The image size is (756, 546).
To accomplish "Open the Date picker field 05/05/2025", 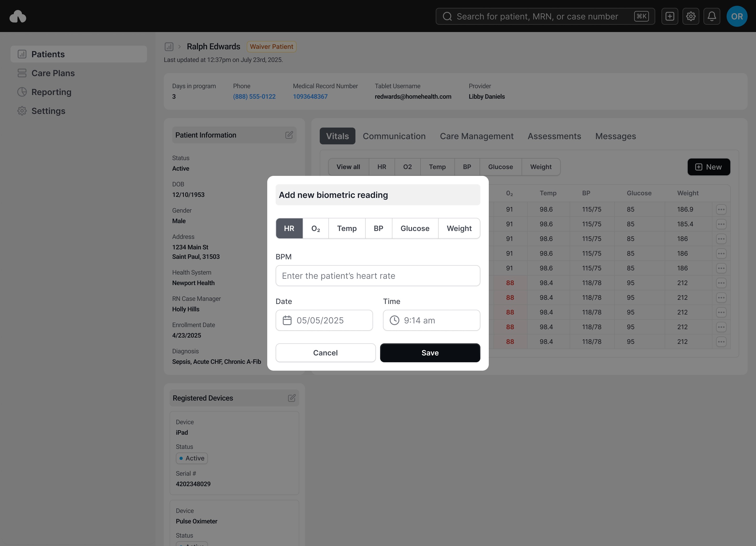I will (x=324, y=320).
